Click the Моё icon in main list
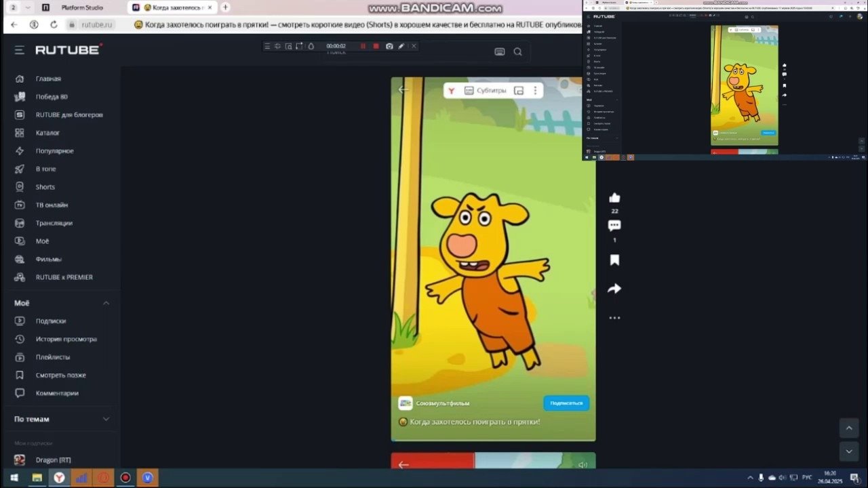This screenshot has height=488, width=868. pyautogui.click(x=20, y=241)
